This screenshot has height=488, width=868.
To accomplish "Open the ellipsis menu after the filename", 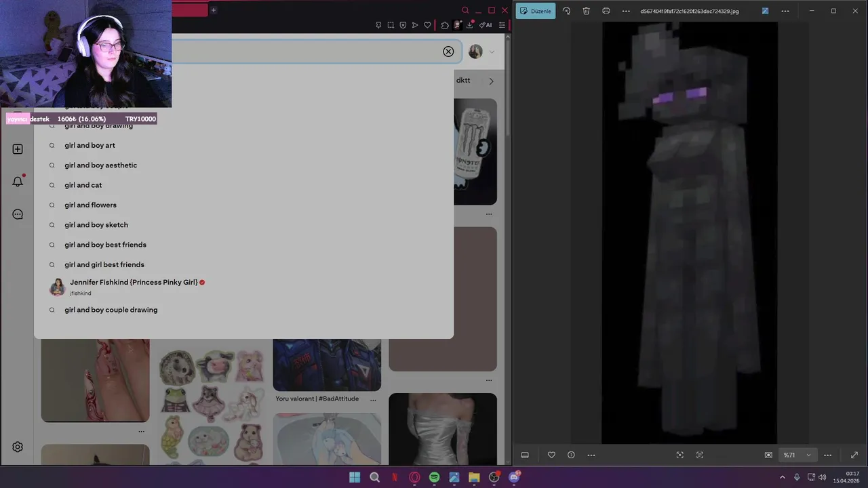I will click(785, 11).
